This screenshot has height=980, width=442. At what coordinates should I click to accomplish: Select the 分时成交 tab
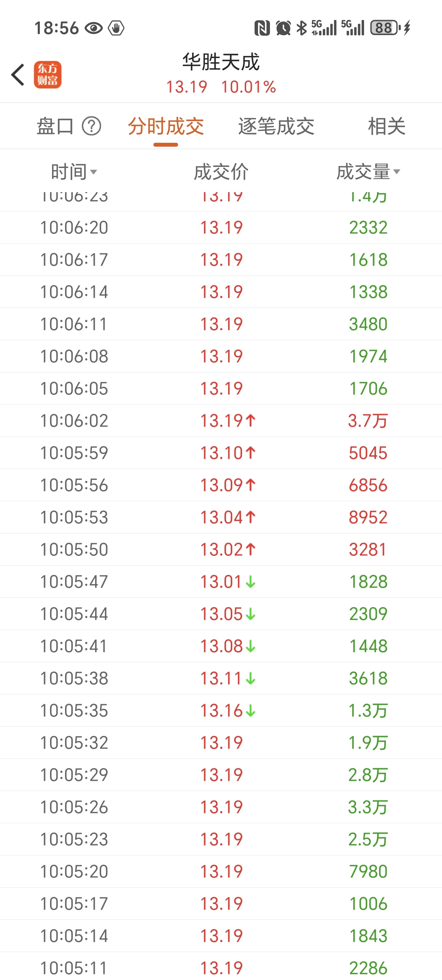(x=166, y=126)
